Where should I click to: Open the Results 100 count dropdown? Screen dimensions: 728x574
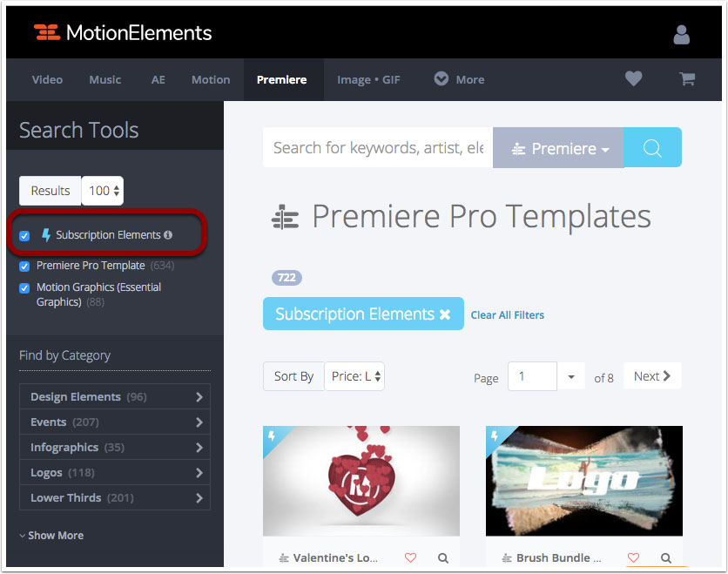click(x=103, y=191)
